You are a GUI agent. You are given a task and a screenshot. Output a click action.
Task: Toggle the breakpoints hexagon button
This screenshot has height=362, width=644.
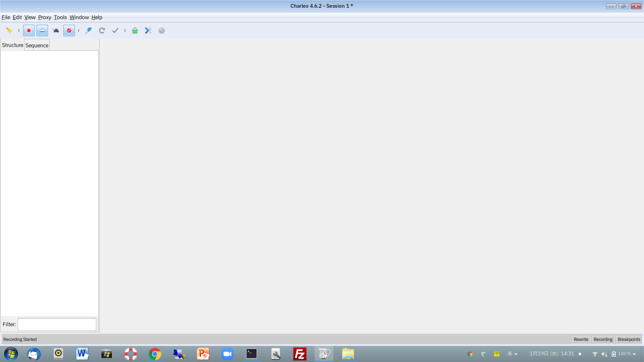point(69,31)
